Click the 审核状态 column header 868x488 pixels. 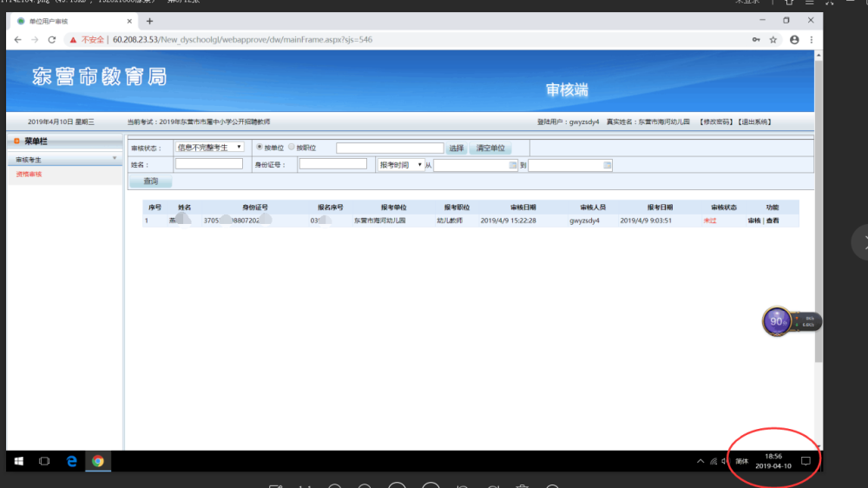click(724, 208)
